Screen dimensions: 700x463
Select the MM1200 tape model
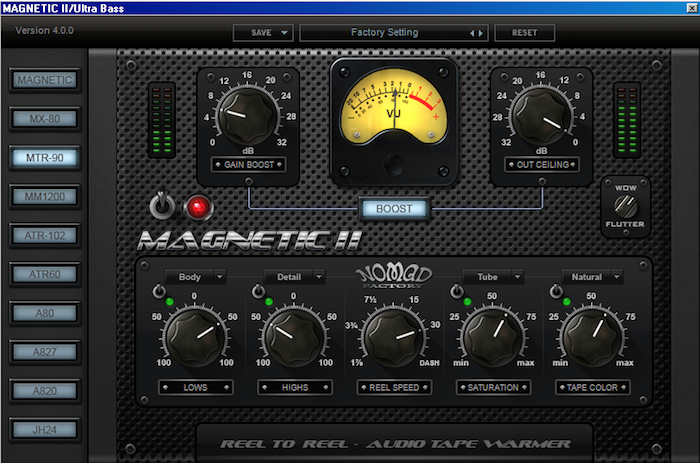point(45,197)
